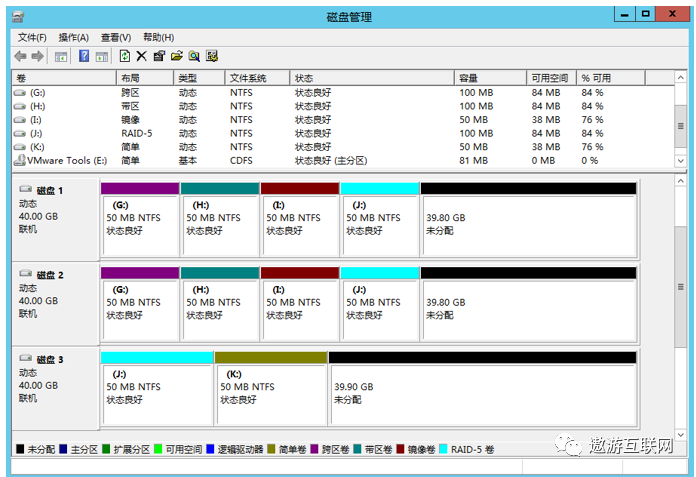This screenshot has width=696, height=477.
Task: Open the 查看(V) menu
Action: (x=115, y=37)
